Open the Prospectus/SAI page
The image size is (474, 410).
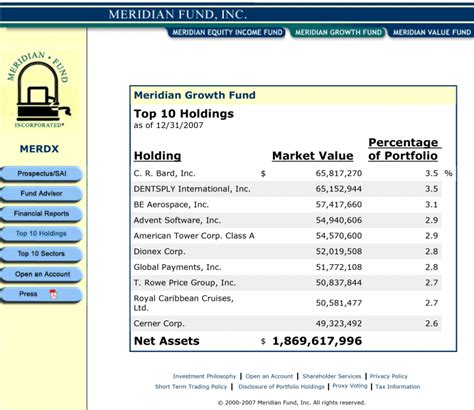pos(41,174)
